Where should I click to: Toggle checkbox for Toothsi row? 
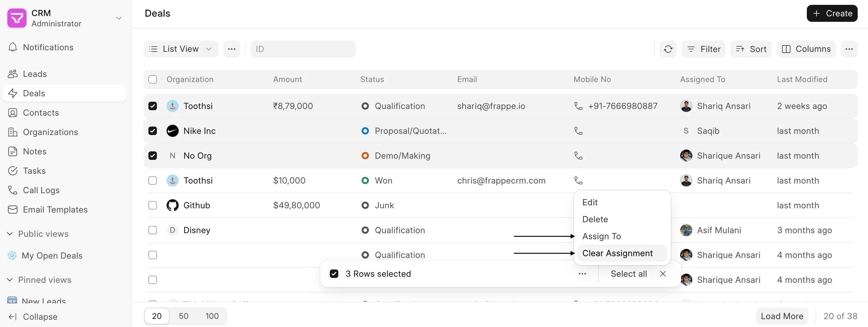(x=153, y=106)
